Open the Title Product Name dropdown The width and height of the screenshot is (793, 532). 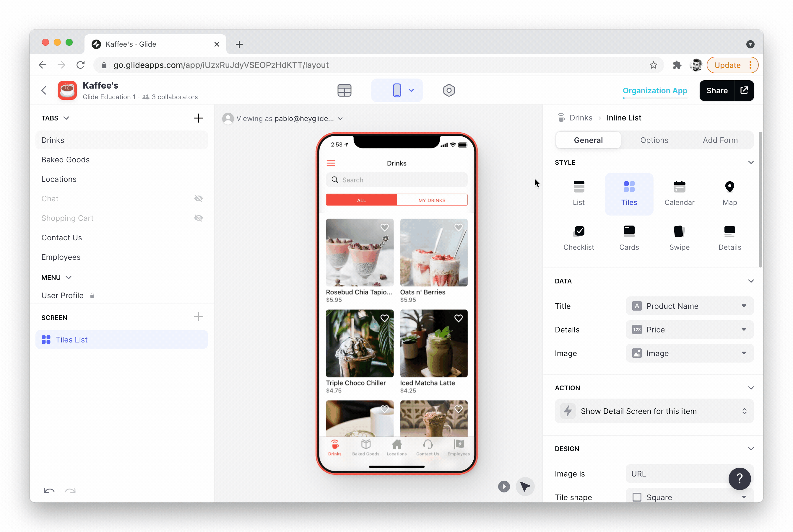(689, 306)
